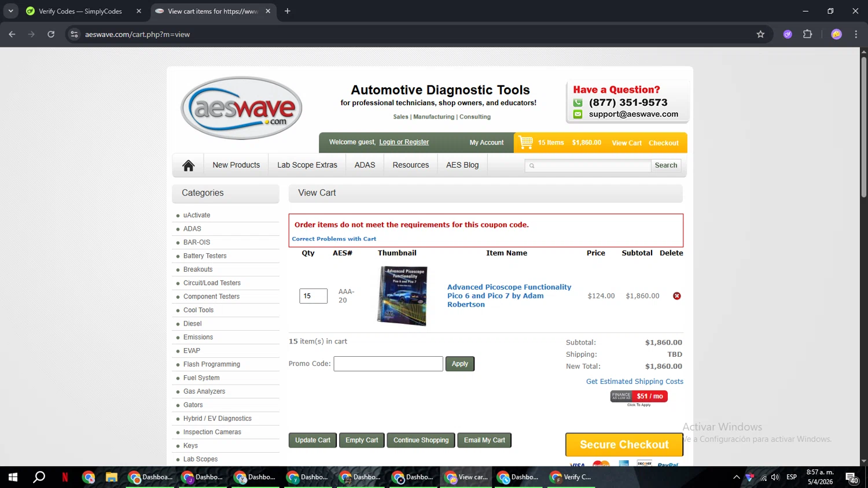868x488 pixels.
Task: Bookmark this page with the star icon
Action: point(760,34)
